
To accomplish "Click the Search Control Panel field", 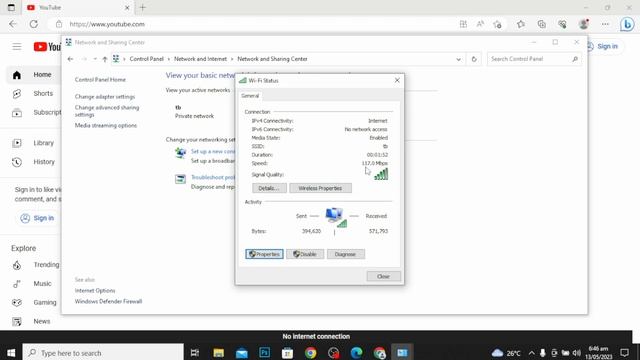I will (534, 59).
